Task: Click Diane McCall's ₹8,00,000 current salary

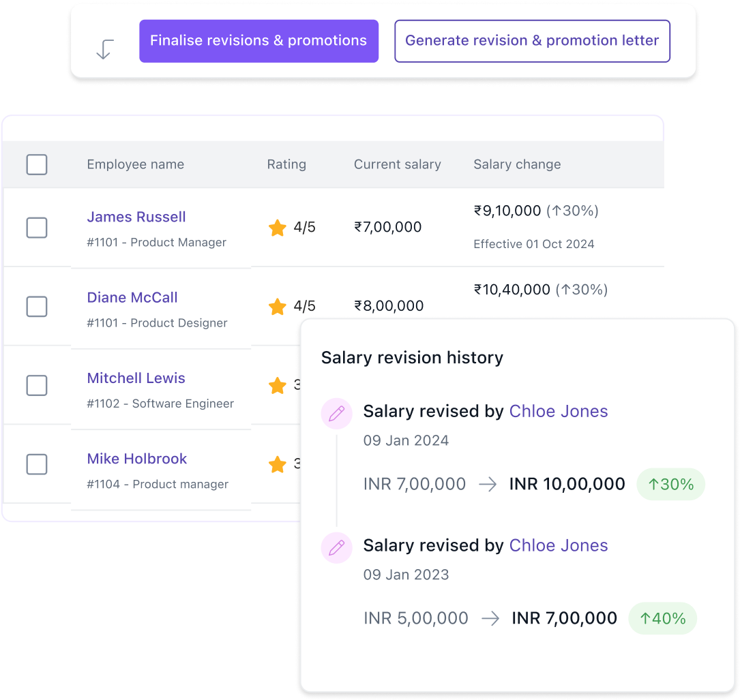Action: pyautogui.click(x=389, y=305)
